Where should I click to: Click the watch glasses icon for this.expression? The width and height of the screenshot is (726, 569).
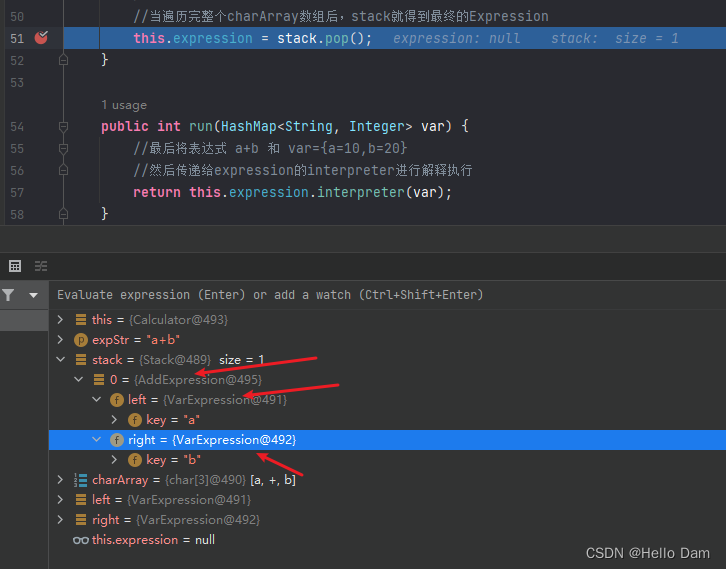point(81,540)
